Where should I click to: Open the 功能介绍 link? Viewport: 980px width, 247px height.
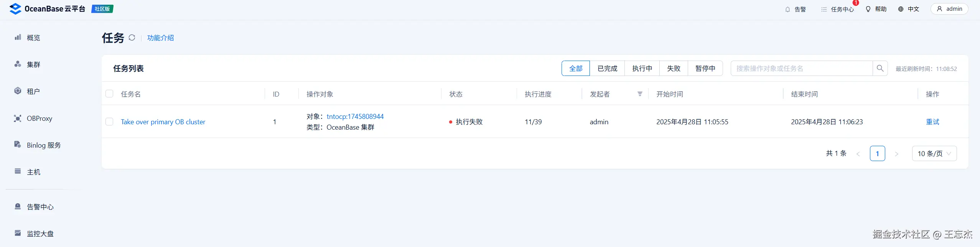pyautogui.click(x=160, y=38)
